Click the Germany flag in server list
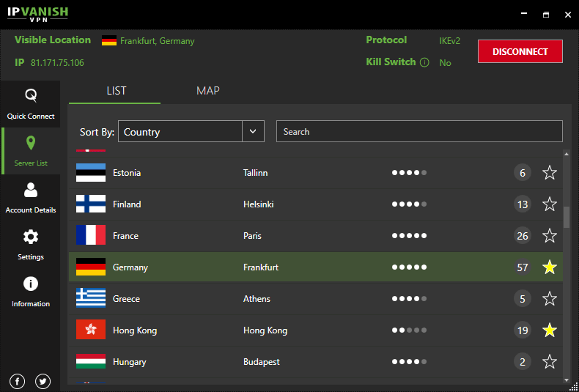579x392 pixels. click(x=91, y=267)
